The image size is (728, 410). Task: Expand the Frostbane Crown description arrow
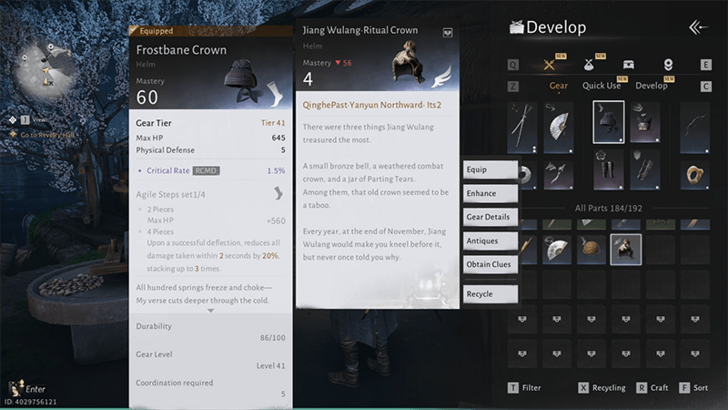point(210,311)
